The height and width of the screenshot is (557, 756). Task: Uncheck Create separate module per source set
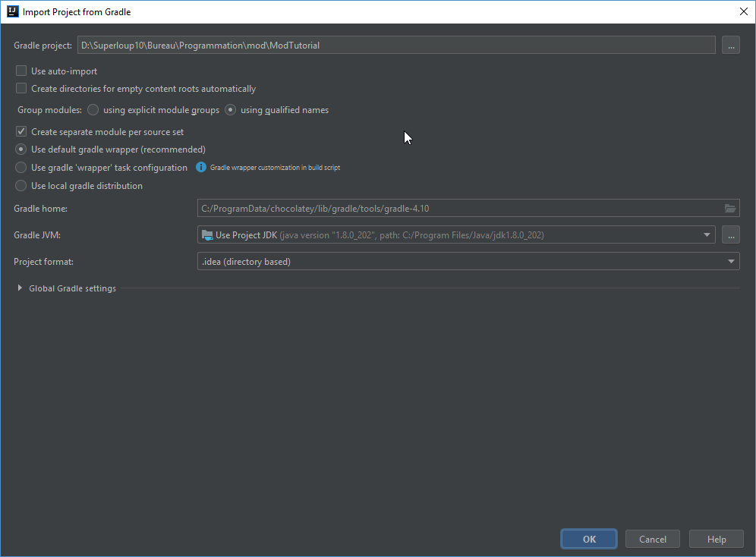[21, 132]
